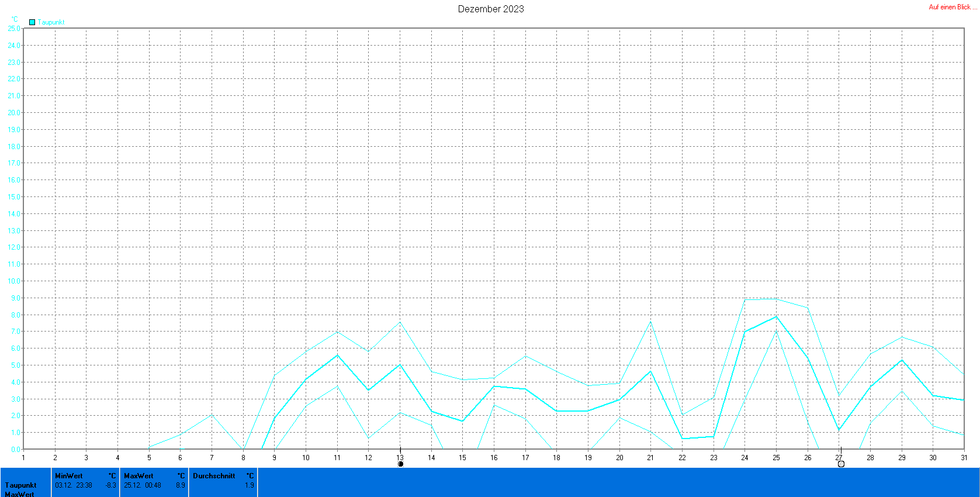Click the 'MinWert' column header
The width and height of the screenshot is (980, 497).
(69, 476)
